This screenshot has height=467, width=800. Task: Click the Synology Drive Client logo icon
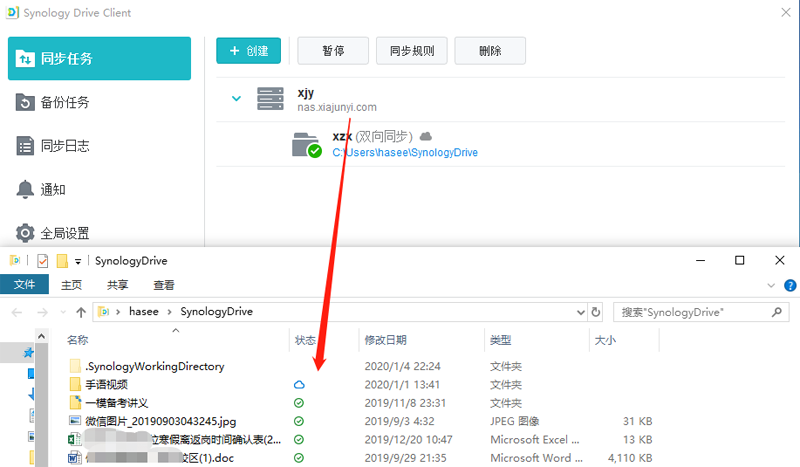12,12
